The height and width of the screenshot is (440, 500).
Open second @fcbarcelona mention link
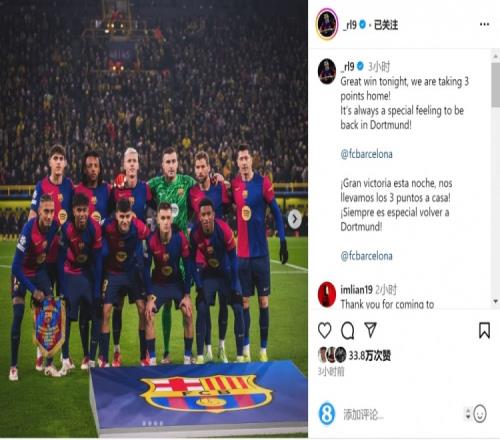coord(366,256)
